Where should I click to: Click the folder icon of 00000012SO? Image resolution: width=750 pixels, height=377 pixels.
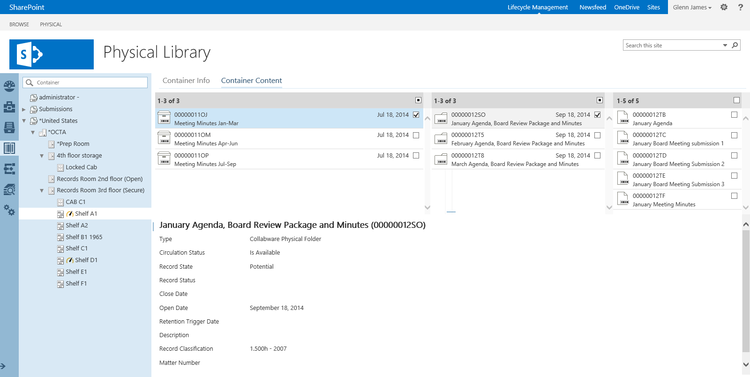point(441,118)
